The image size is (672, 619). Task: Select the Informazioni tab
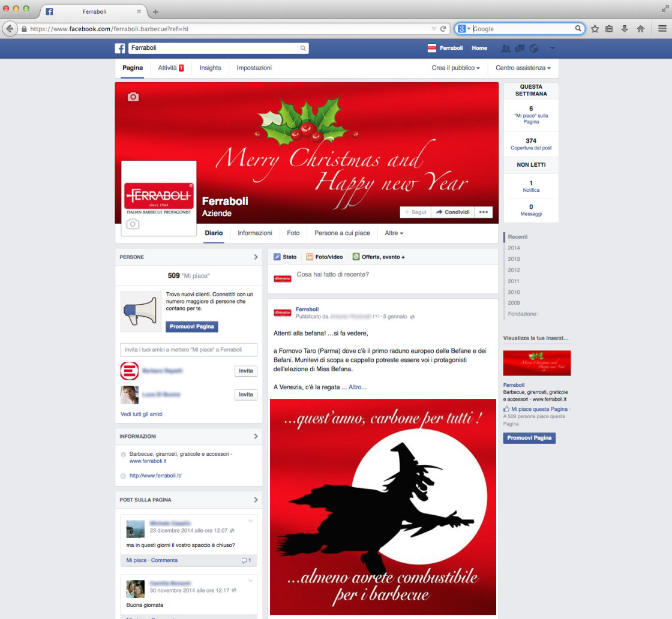tap(254, 233)
